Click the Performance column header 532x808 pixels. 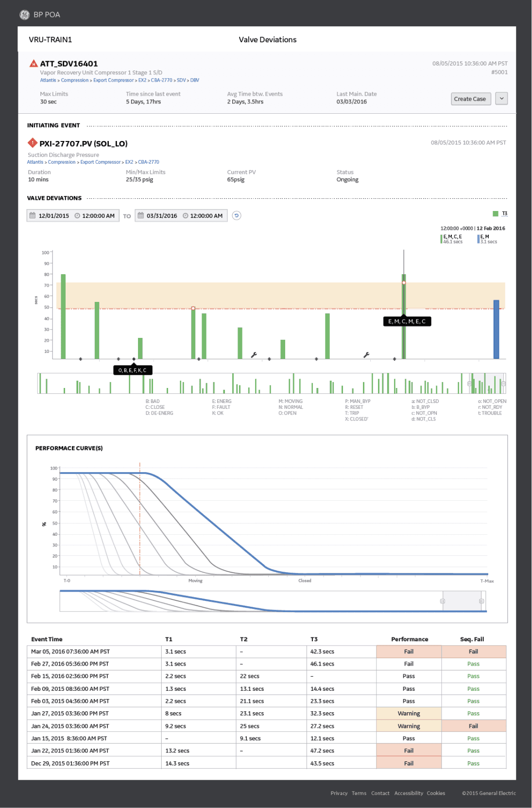click(410, 639)
